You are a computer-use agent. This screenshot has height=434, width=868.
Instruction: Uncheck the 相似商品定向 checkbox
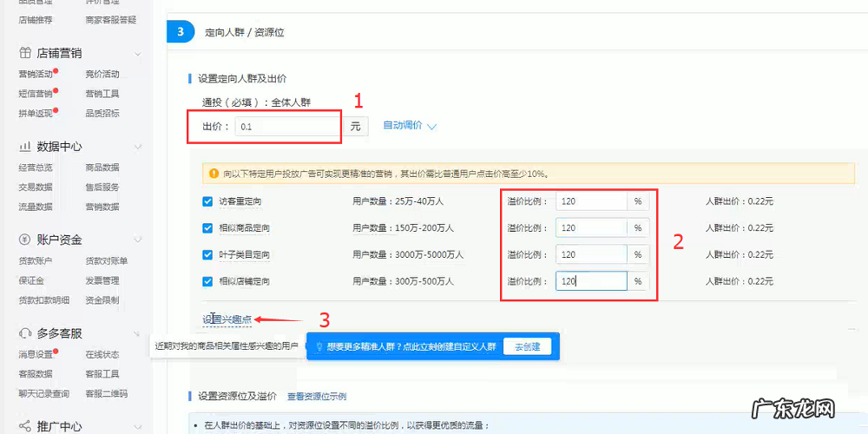pyautogui.click(x=207, y=228)
